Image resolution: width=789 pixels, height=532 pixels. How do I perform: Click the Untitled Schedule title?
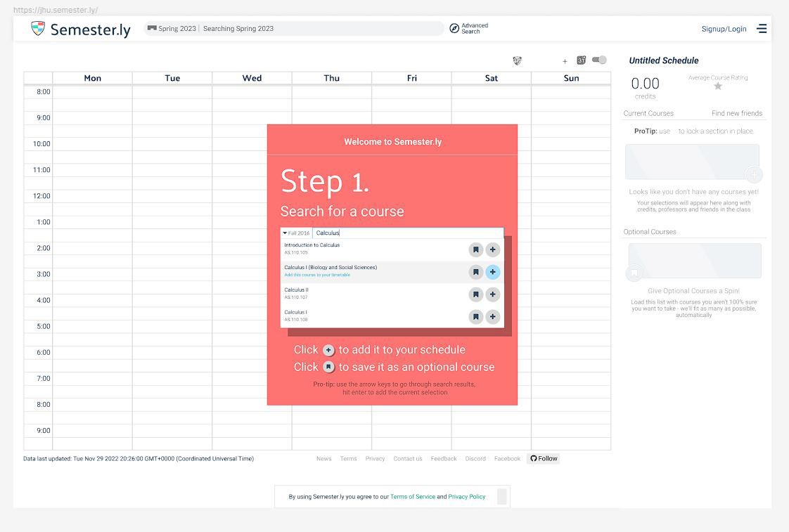click(x=663, y=60)
